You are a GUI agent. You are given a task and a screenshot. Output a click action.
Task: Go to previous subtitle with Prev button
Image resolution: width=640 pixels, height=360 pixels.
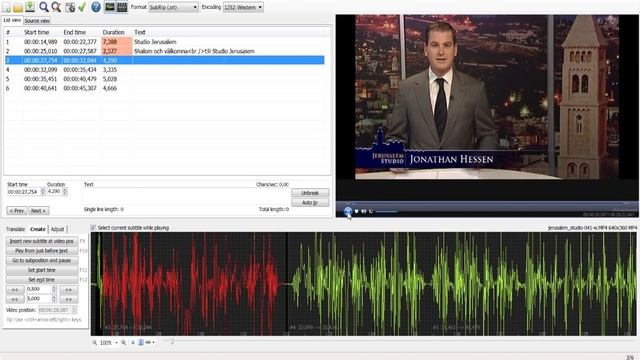coord(17,211)
